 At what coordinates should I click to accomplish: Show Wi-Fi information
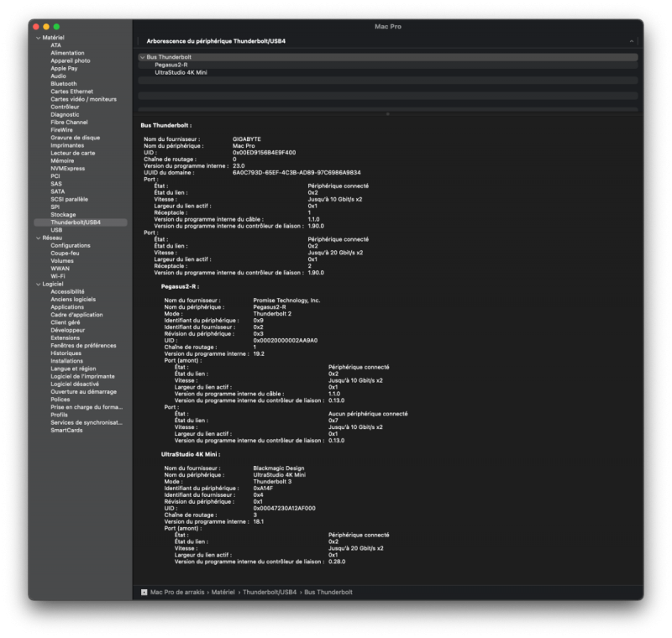[x=57, y=277]
